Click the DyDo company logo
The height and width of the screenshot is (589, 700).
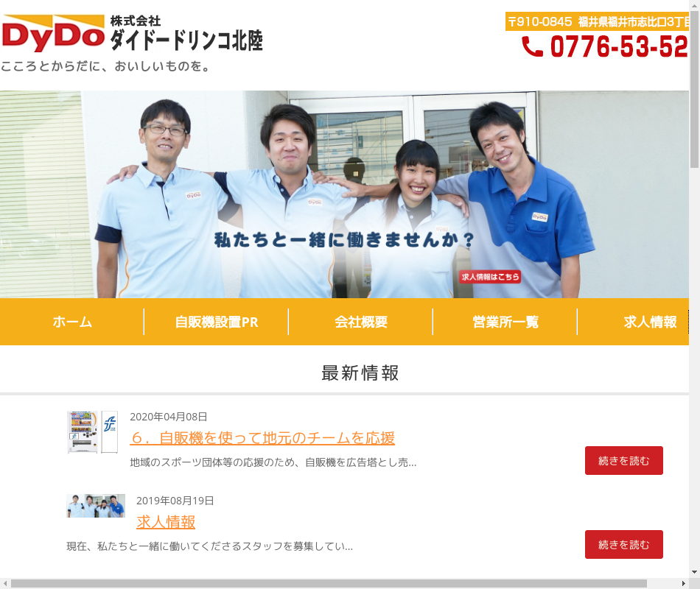pos(54,32)
